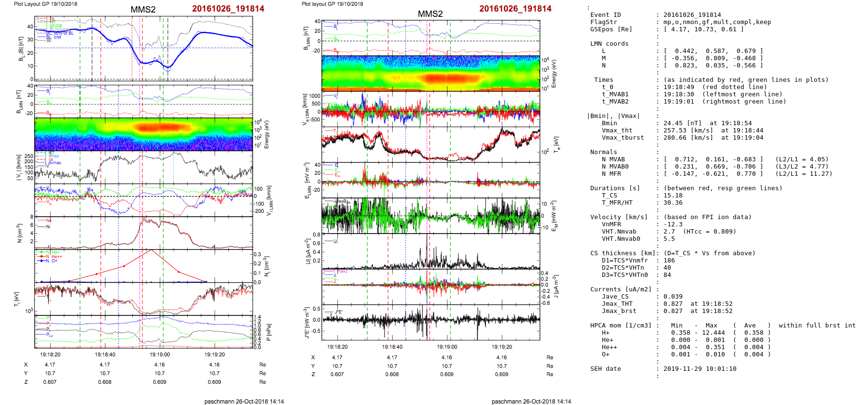Click the MMS2 title above the left plot
Viewport: 868px width, 405px height.
pos(143,10)
